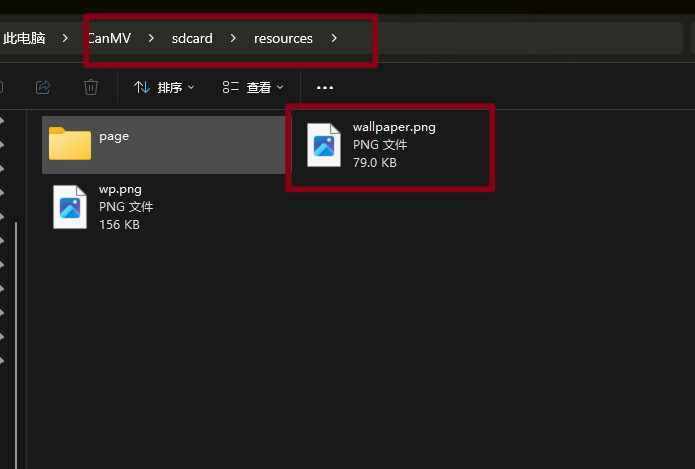Expand chevron after 此电脑 in breadcrumb
Screen dimensions: 695x469
click(65, 39)
